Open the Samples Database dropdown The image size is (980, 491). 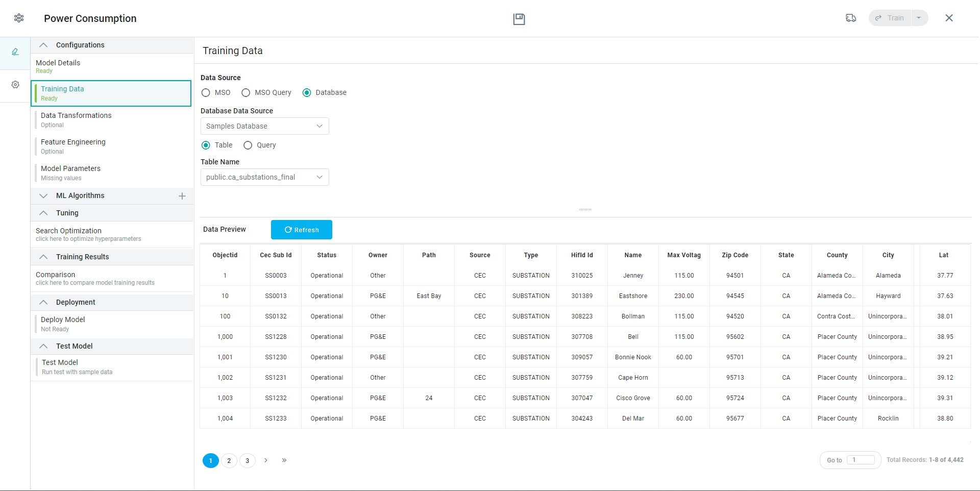tap(264, 126)
